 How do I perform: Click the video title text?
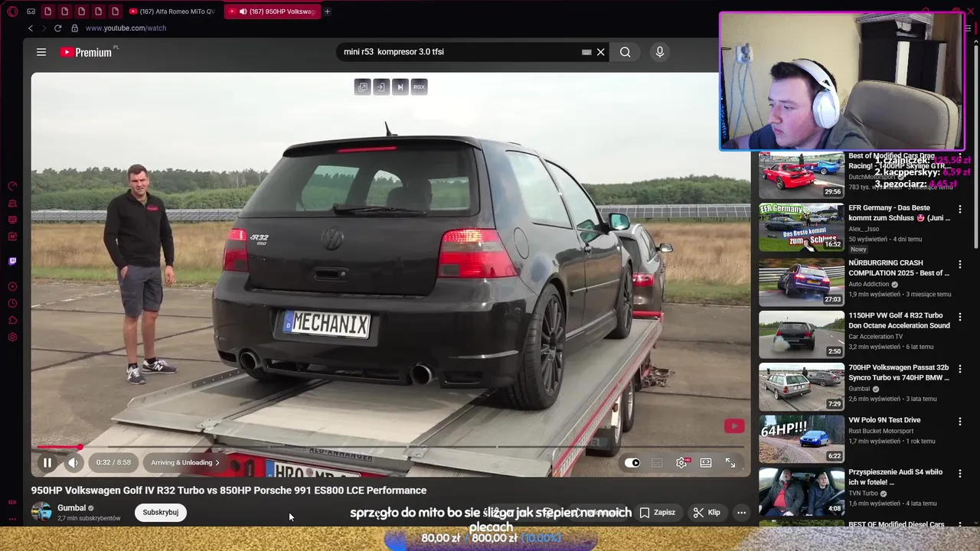tap(229, 491)
